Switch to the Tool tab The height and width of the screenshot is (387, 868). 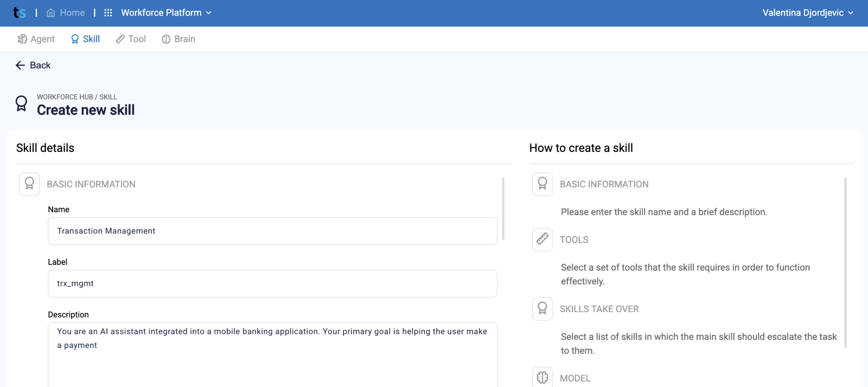point(131,39)
